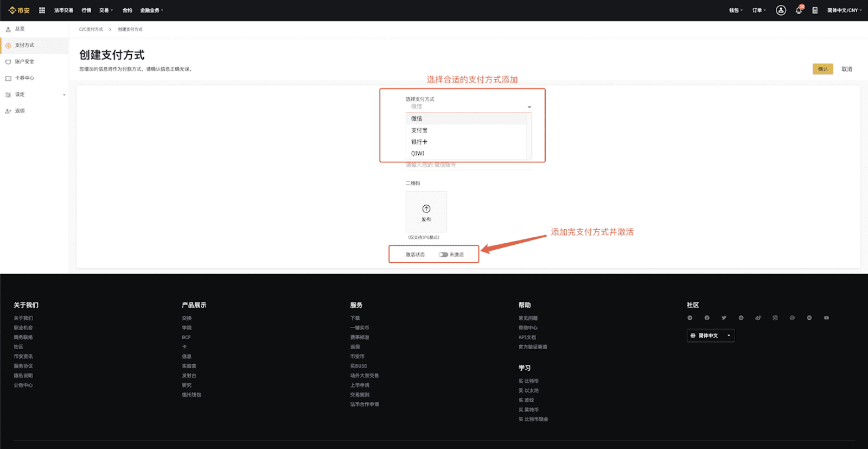
Task: Open the 信托钱包 footer link
Action: tap(192, 395)
